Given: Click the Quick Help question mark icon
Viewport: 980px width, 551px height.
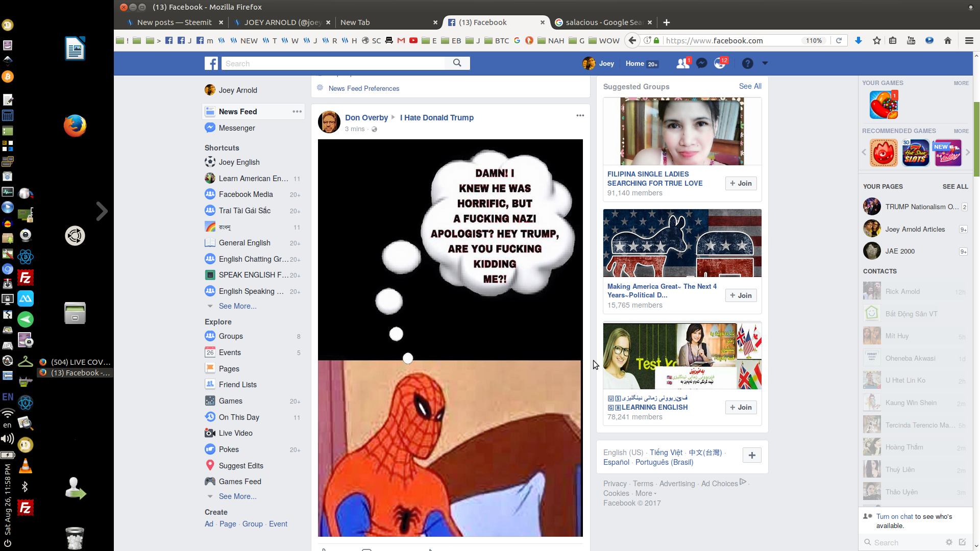Looking at the screenshot, I should pos(747,63).
